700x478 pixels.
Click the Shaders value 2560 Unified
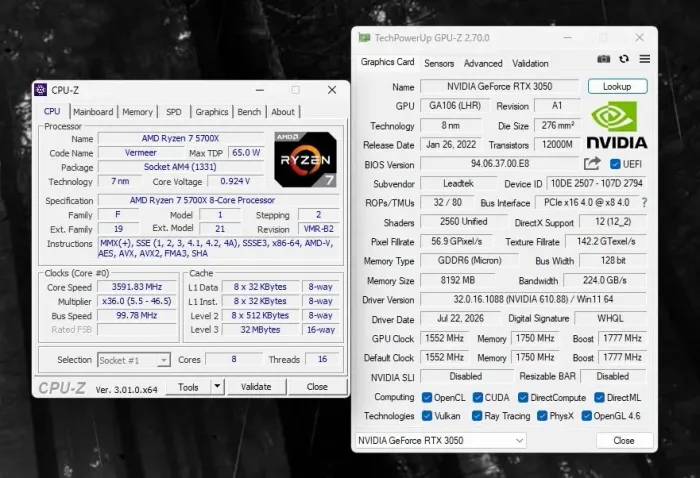(x=463, y=222)
